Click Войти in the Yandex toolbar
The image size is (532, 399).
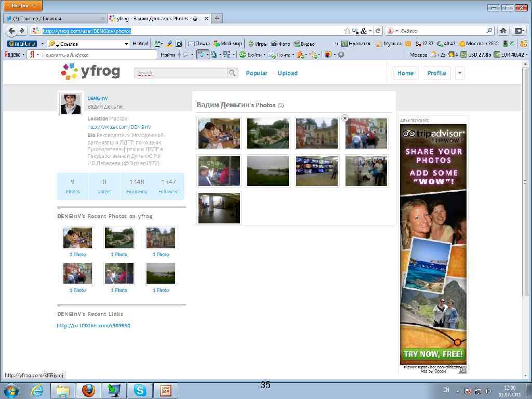(x=252, y=55)
